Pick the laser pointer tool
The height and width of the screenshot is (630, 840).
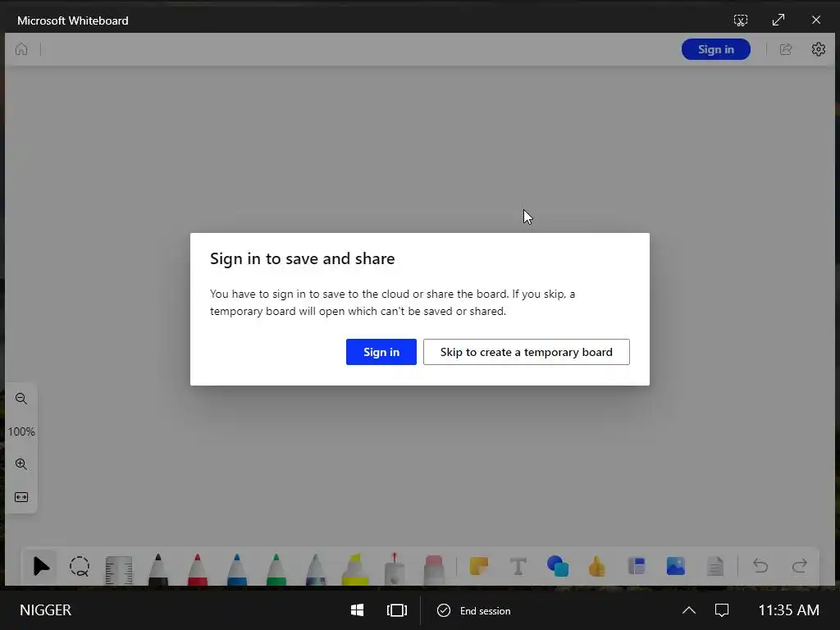point(395,569)
